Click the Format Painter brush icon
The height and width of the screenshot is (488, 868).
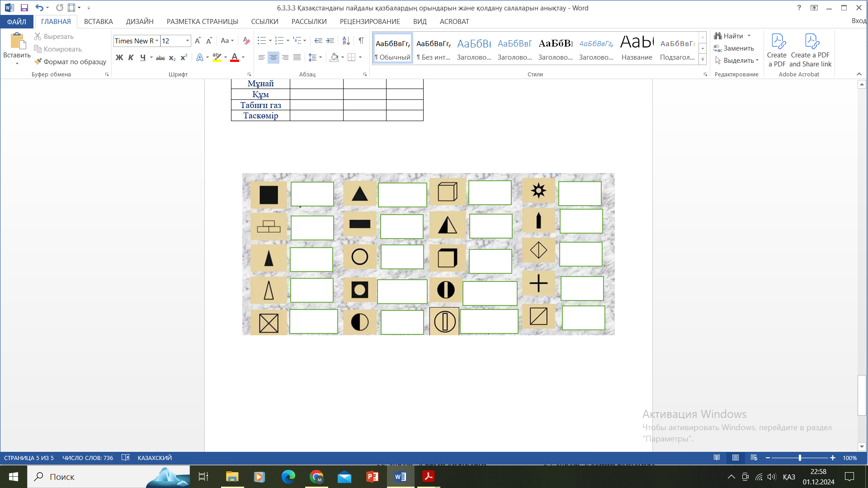[x=38, y=61]
